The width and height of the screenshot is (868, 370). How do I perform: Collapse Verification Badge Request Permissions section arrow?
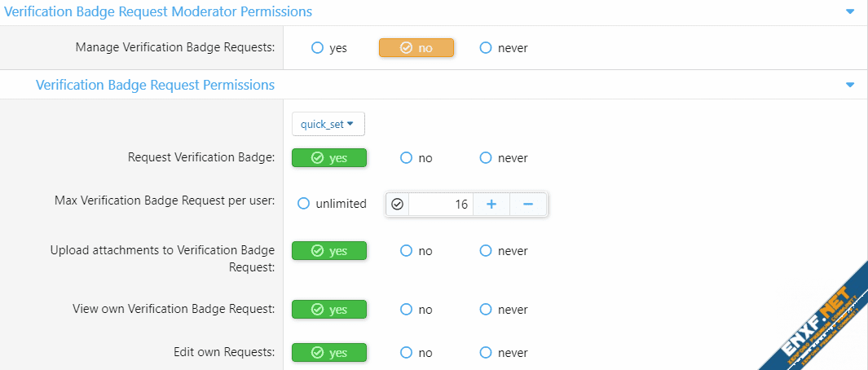pyautogui.click(x=850, y=85)
